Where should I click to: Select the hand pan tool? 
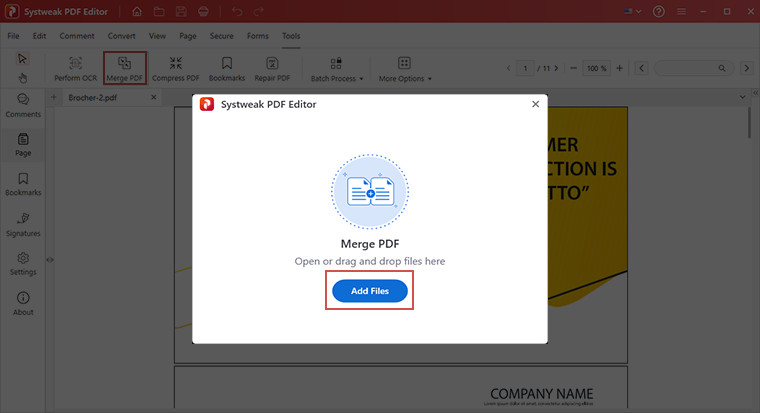[x=22, y=78]
